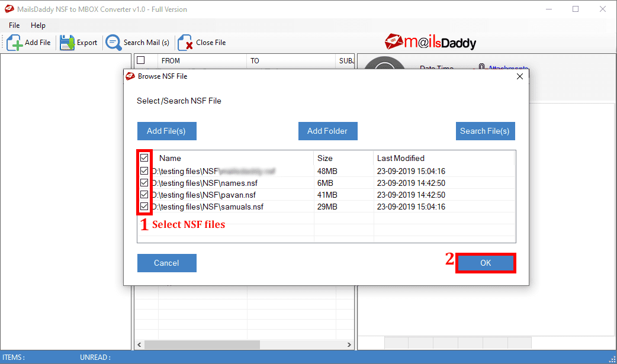Open the File menu
Viewport: 617px width, 364px height.
tap(14, 25)
